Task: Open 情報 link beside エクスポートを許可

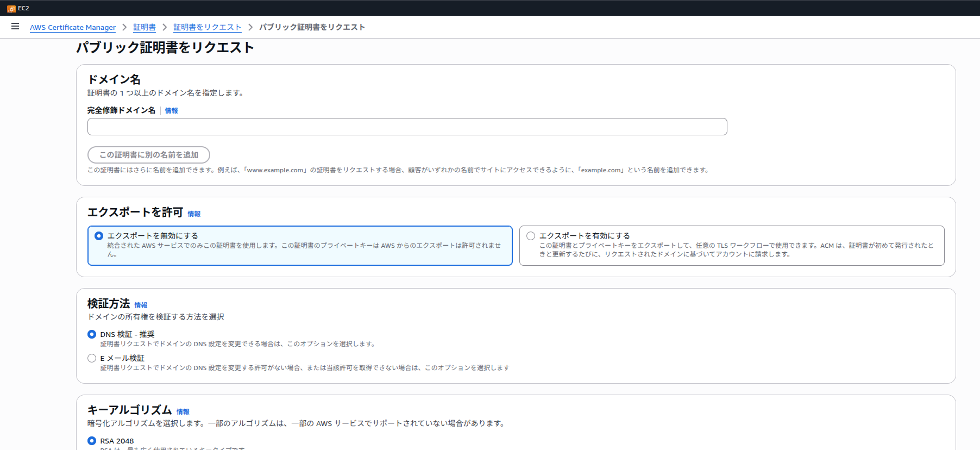Action: [x=194, y=214]
